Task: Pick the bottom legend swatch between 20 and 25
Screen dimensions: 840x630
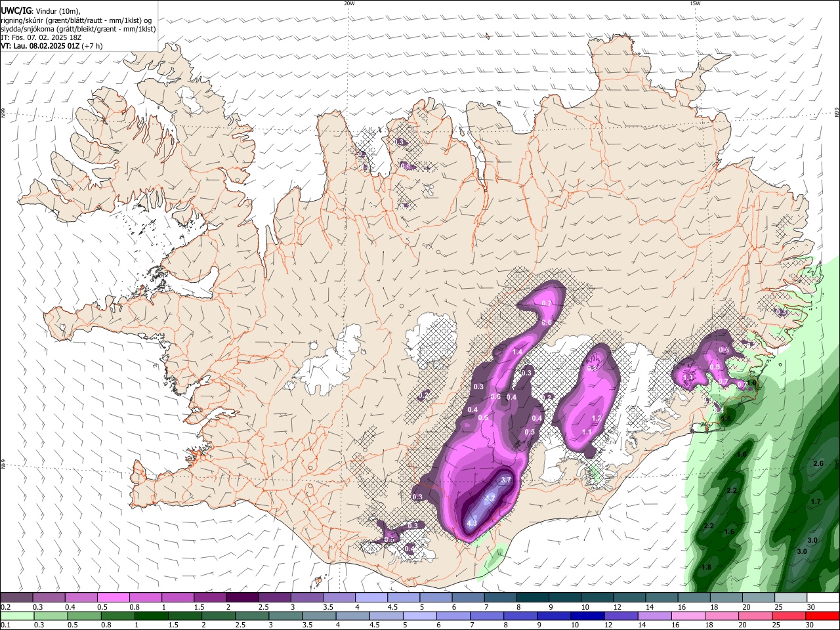Action: pos(755,616)
